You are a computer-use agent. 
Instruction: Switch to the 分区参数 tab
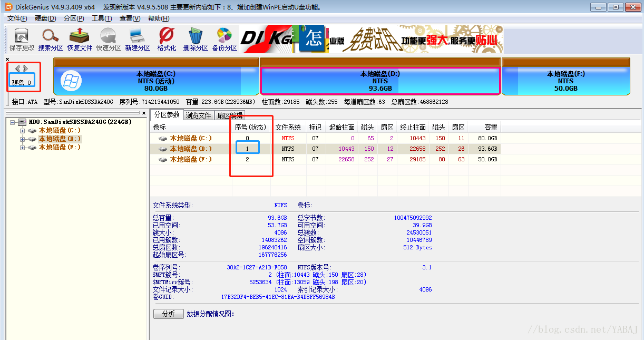167,114
